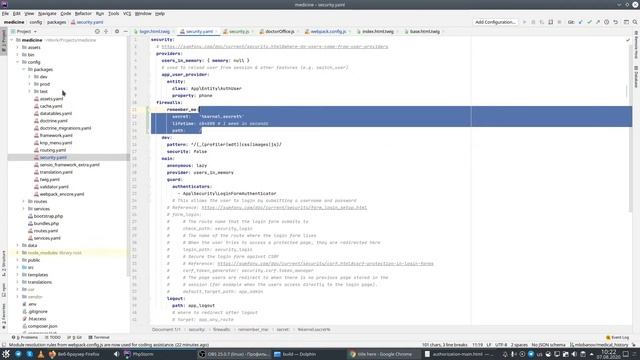Click the volume icon in system tray
Image resolution: width=640 pixels, height=360 pixels.
(574, 354)
